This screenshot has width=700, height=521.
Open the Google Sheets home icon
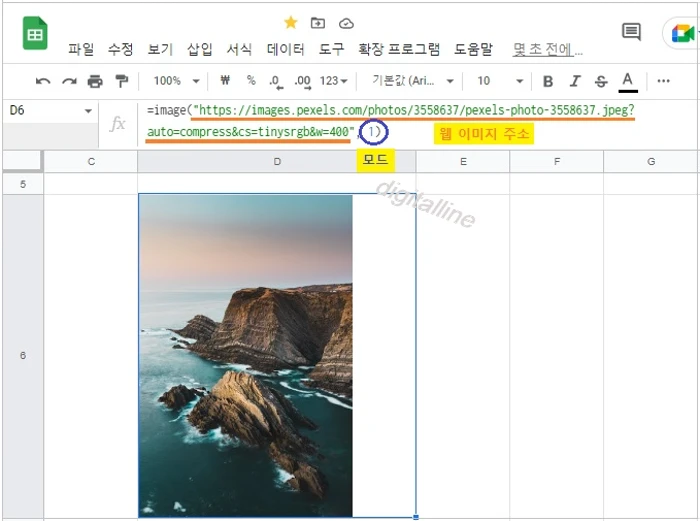(35, 33)
